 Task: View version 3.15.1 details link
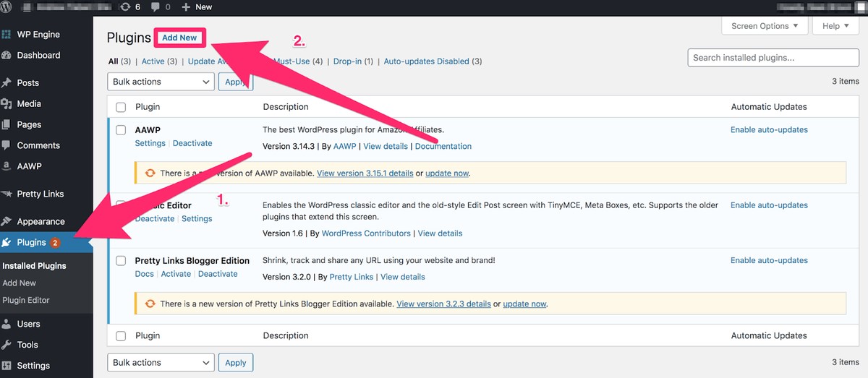365,173
